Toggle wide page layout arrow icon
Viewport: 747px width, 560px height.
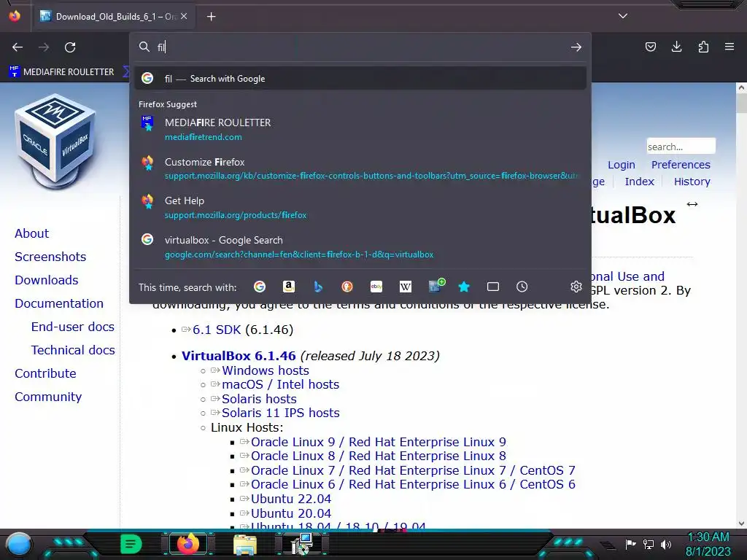pos(692,204)
